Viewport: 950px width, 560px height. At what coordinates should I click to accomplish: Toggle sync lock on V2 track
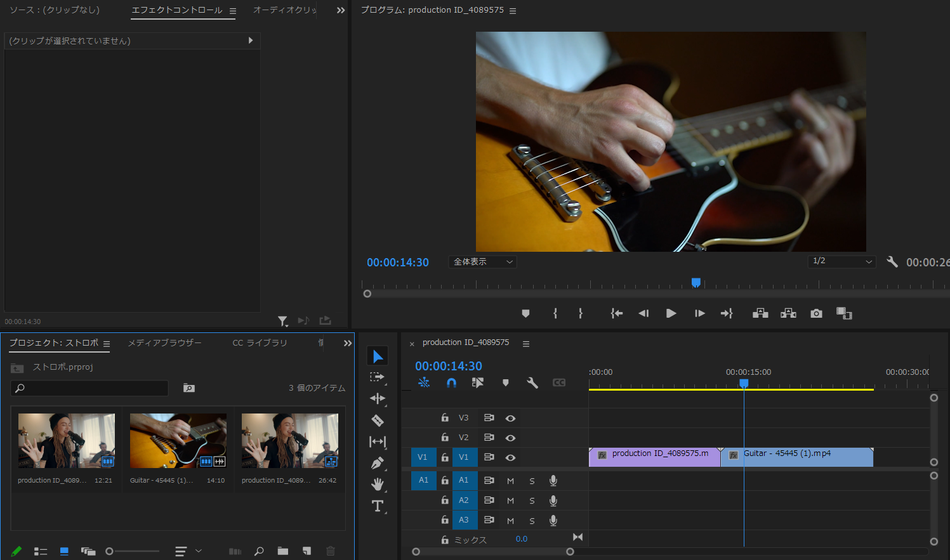tap(489, 438)
